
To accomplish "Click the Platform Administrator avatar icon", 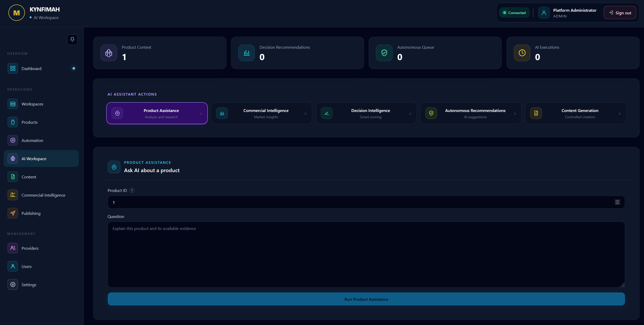I will pyautogui.click(x=544, y=13).
